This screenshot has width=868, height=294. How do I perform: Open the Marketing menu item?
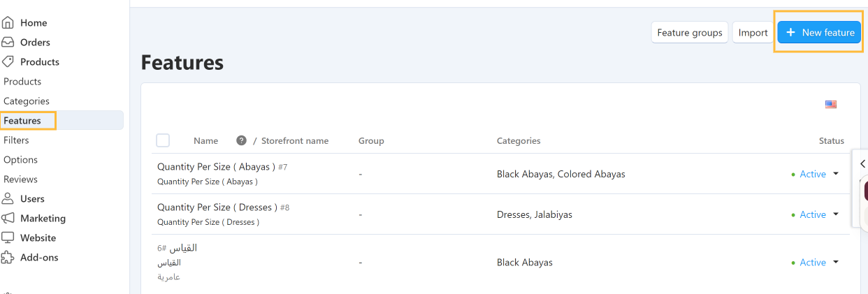point(43,218)
